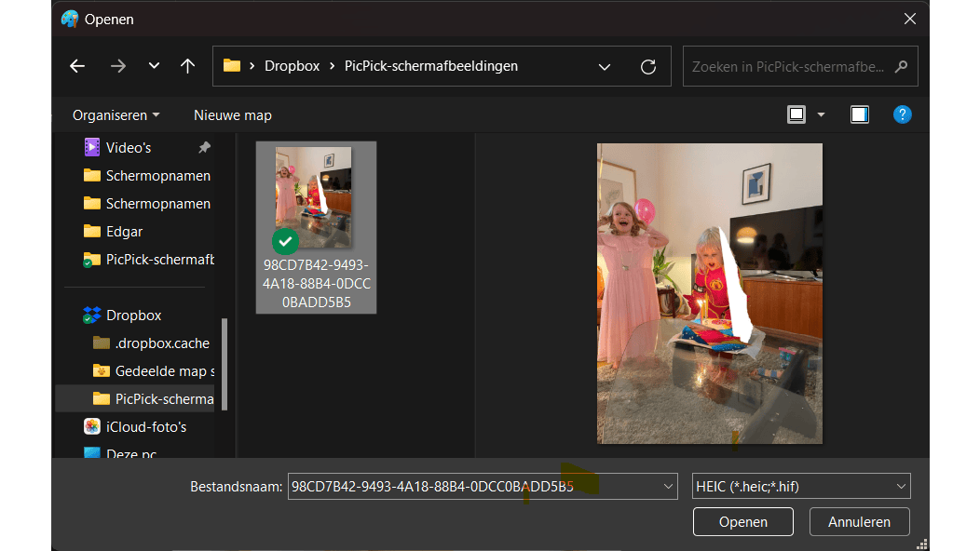Screen dimensions: 980x551
Task: Click the Openen button
Action: click(743, 521)
